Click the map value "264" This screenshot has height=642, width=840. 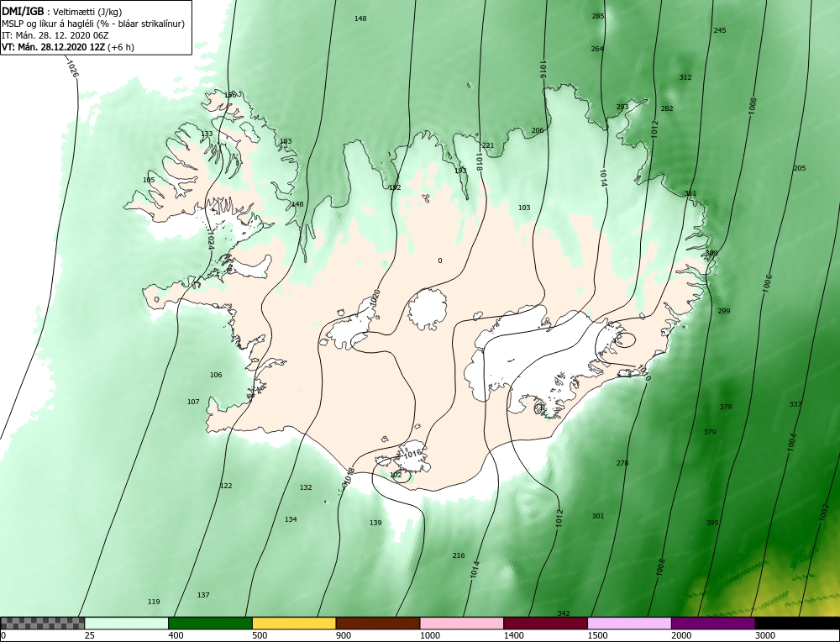pos(597,49)
